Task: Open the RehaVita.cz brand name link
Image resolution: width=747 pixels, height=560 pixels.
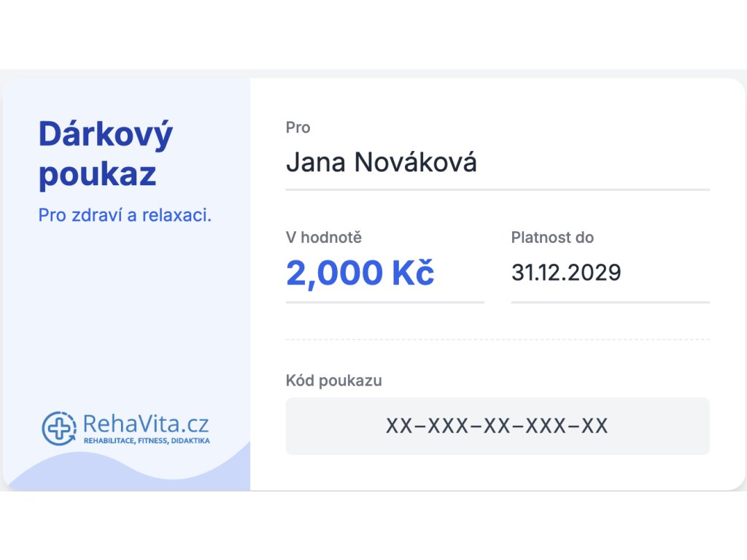Action: (x=146, y=424)
